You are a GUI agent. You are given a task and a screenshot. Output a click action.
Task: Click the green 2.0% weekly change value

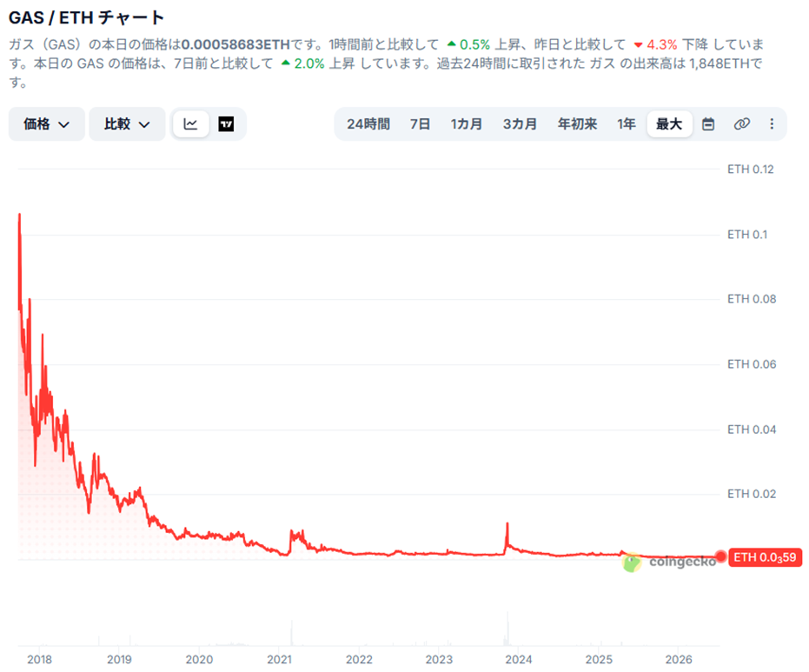(x=309, y=64)
